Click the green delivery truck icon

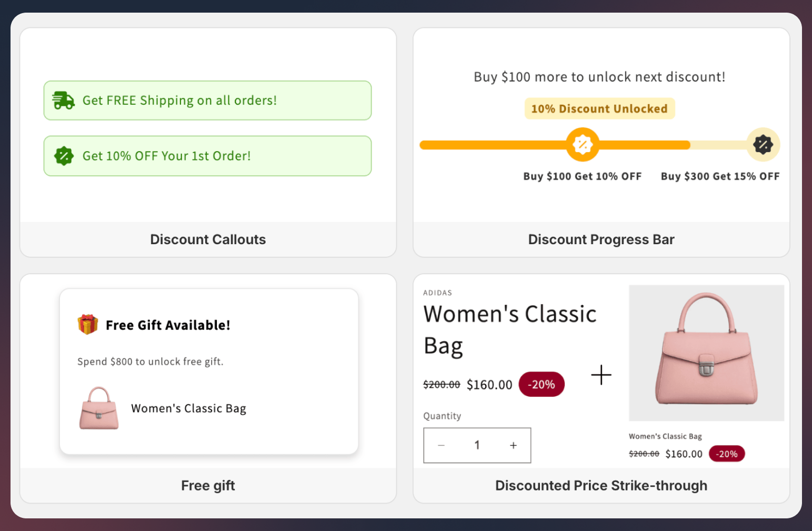tap(63, 100)
